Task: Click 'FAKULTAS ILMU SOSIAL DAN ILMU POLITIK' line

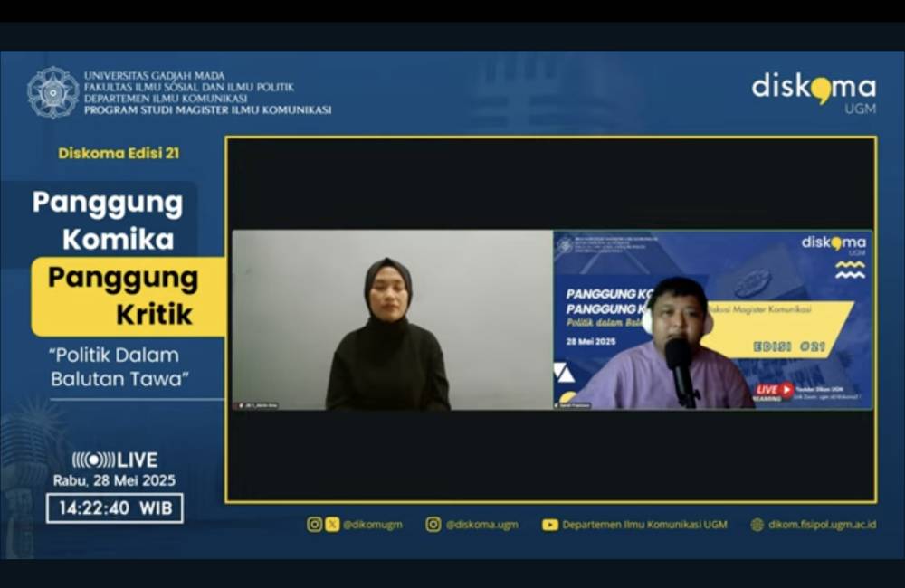Action: [189, 87]
